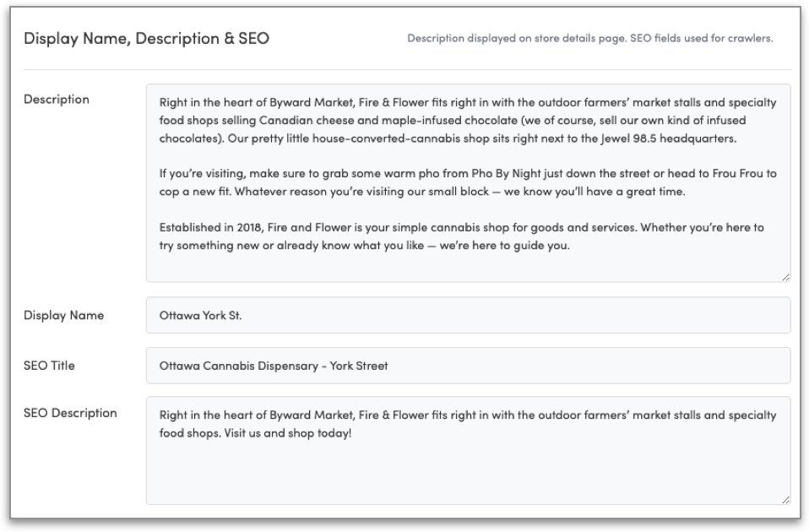
Task: Grab the Description textarea resize handle
Action: tap(786, 277)
